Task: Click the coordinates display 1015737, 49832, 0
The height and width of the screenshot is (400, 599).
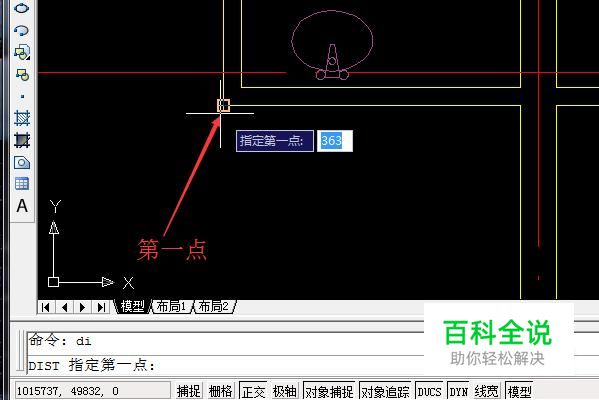Action: tap(92, 391)
